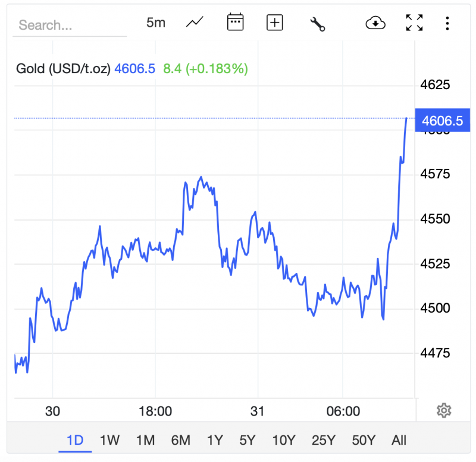Toggle fullscreen chart view
Viewport: 476px width, 462px height.
(x=414, y=23)
